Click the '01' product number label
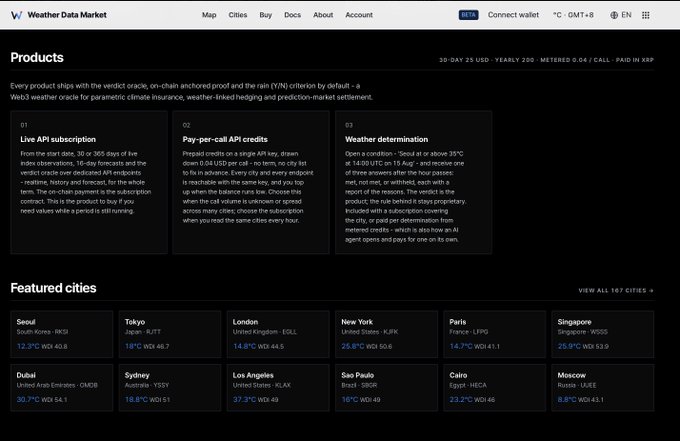Viewport: 680px width, 441px height. click(24, 125)
